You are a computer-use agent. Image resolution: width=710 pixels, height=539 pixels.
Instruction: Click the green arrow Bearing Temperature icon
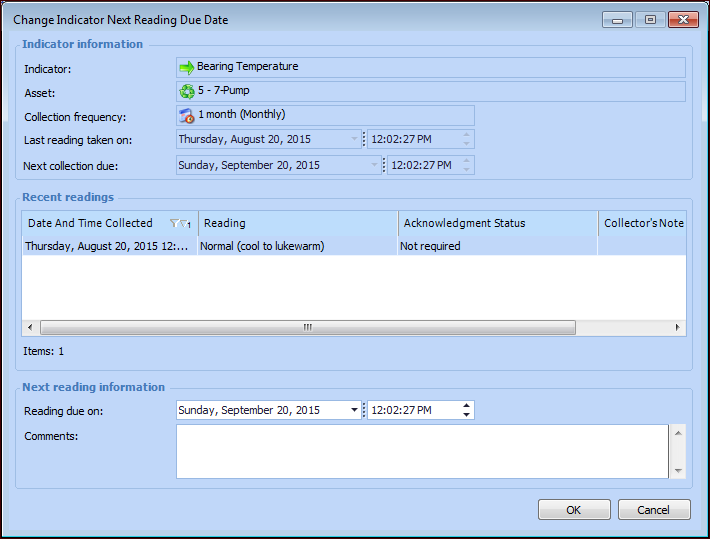(x=187, y=67)
